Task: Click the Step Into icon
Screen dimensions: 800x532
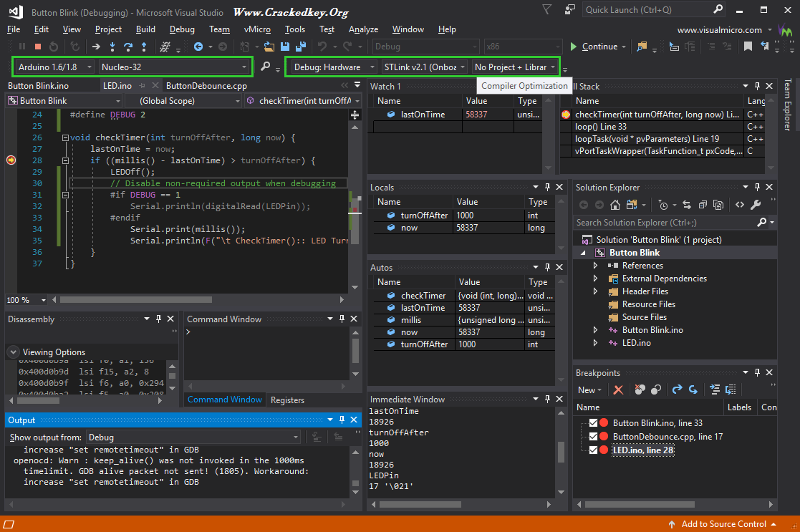Action: point(112,47)
